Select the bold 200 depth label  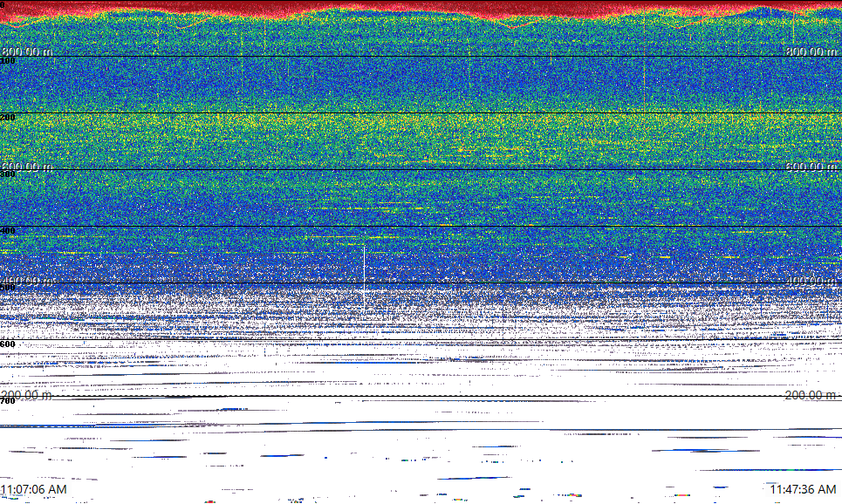8,118
